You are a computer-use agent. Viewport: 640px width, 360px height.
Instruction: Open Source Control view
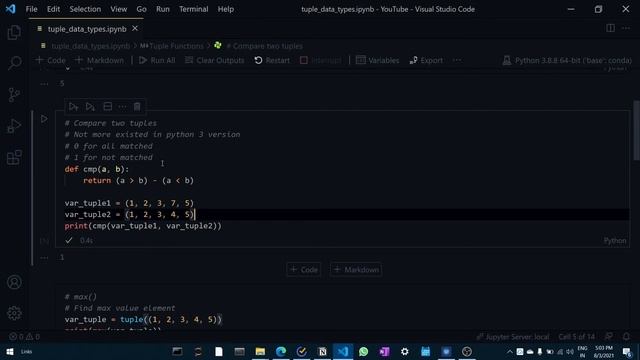pos(14,95)
